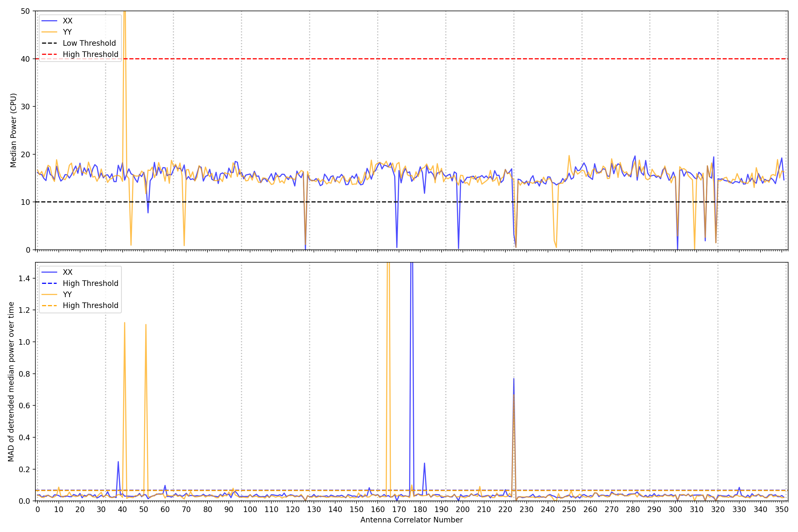The width and height of the screenshot is (798, 532).
Task: Click the YY legend entry in top plot
Action: click(x=67, y=32)
